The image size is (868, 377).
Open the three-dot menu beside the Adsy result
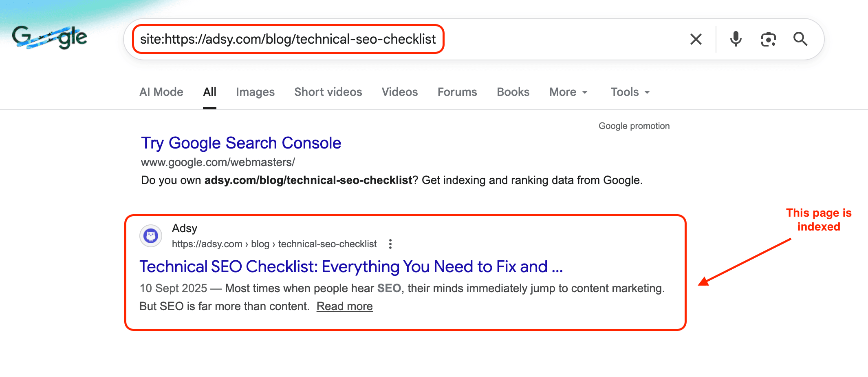(x=390, y=244)
